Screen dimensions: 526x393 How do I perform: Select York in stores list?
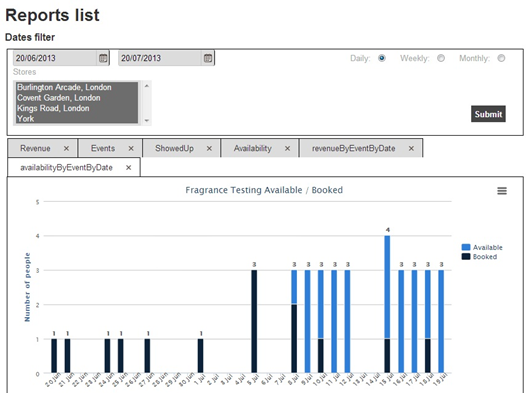tap(77, 118)
